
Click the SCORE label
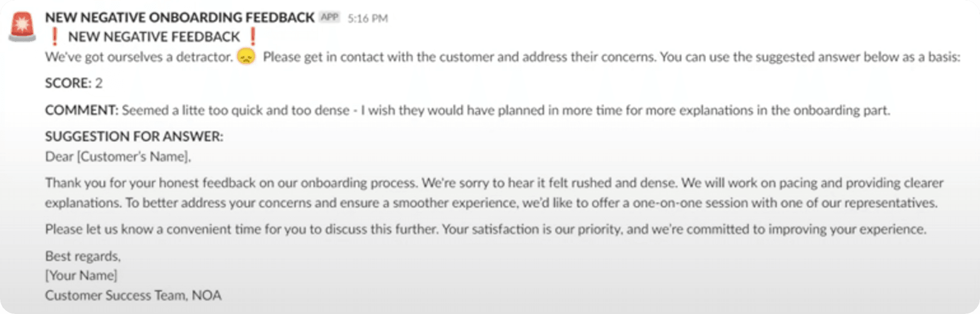68,83
